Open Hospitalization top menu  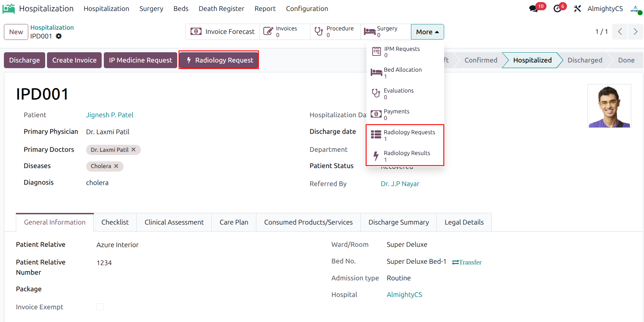106,8
